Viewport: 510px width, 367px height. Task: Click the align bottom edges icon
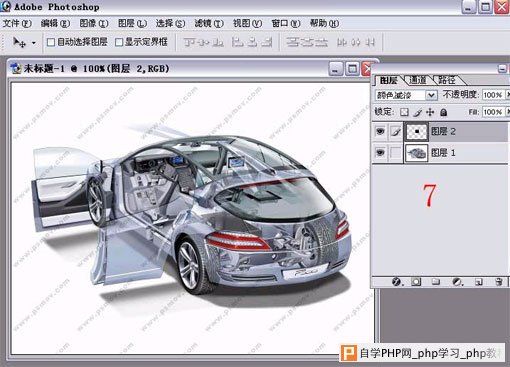(x=218, y=42)
